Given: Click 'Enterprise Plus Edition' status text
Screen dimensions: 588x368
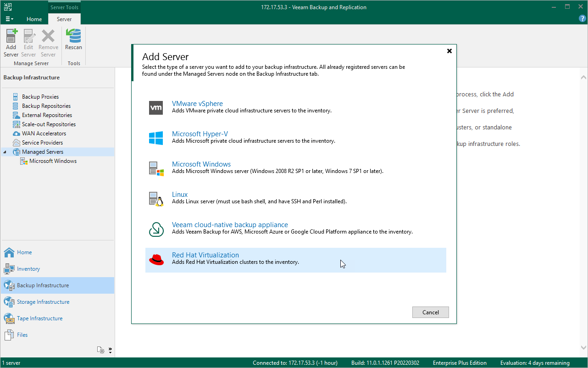Looking at the screenshot, I should (x=459, y=363).
